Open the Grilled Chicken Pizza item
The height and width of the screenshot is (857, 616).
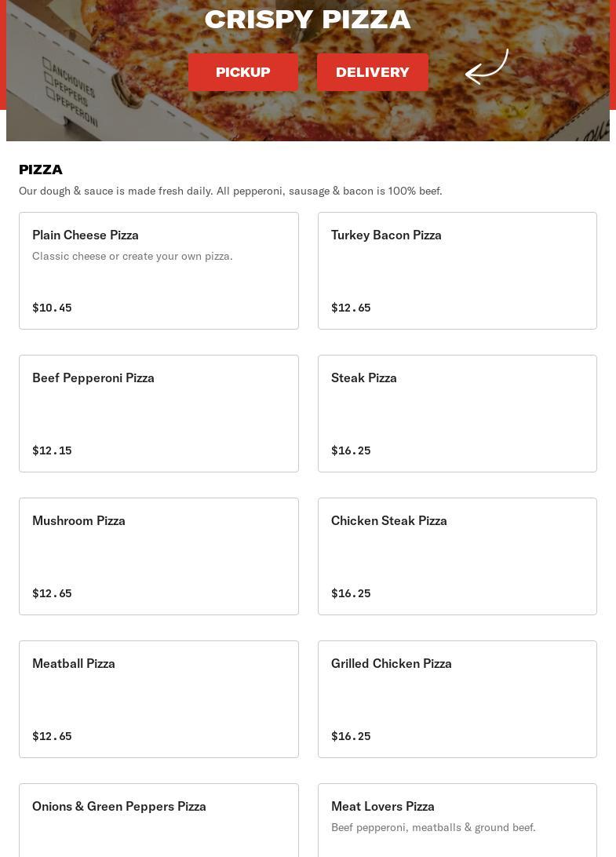(x=457, y=699)
